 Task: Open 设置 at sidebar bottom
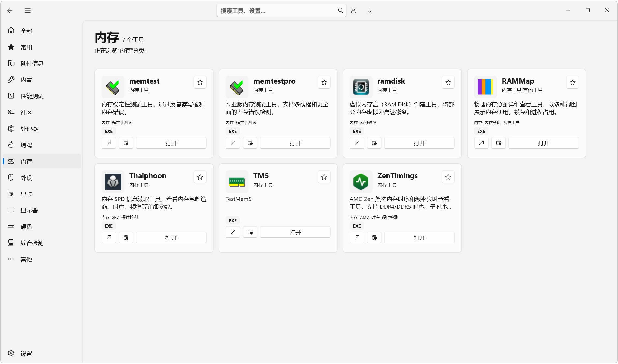point(42,353)
